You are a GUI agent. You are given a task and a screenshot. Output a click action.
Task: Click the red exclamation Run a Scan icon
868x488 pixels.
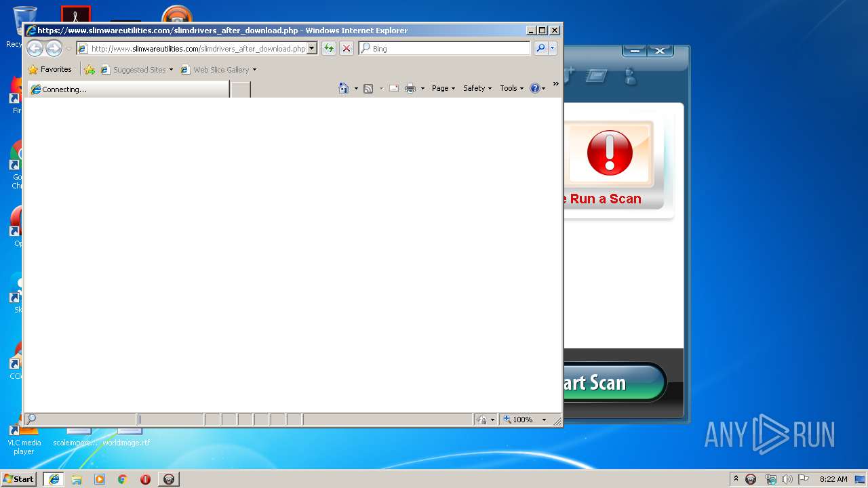coord(609,153)
